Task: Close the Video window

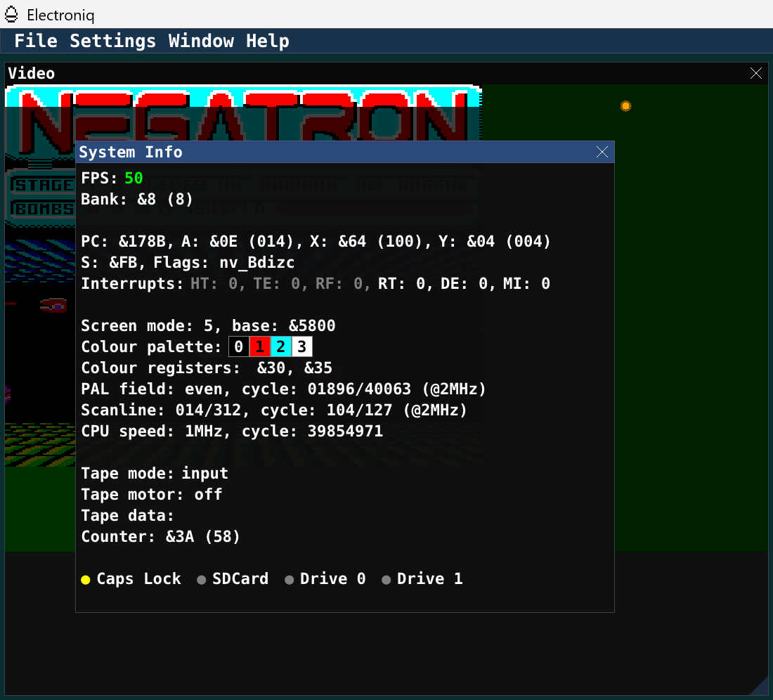Action: point(755,74)
